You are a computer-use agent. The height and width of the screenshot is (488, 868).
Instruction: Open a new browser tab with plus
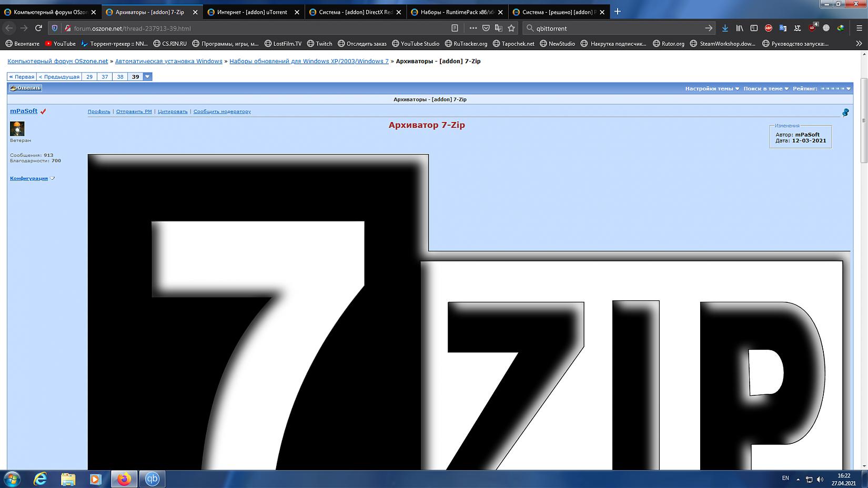[x=618, y=12]
